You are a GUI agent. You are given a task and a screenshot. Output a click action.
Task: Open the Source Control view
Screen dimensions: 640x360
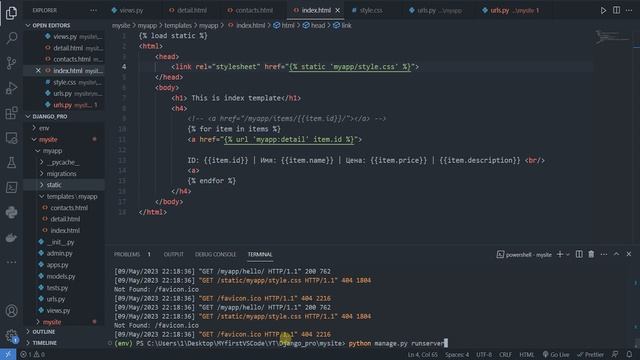coord(11,63)
